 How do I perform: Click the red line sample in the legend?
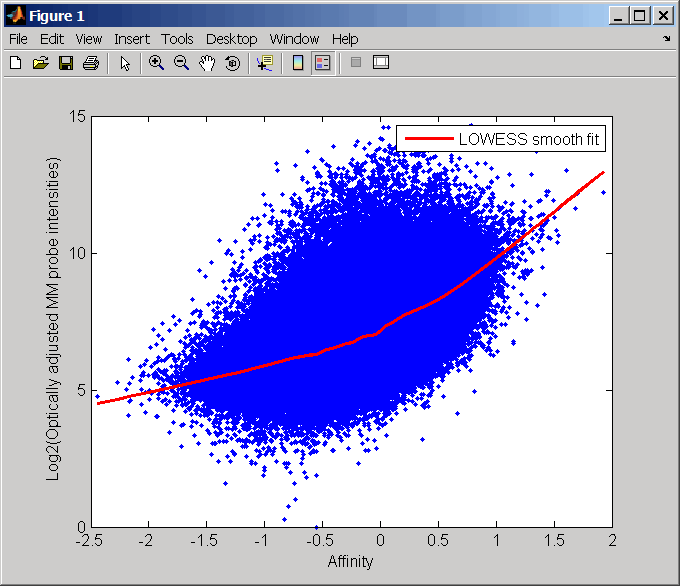pyautogui.click(x=429, y=139)
